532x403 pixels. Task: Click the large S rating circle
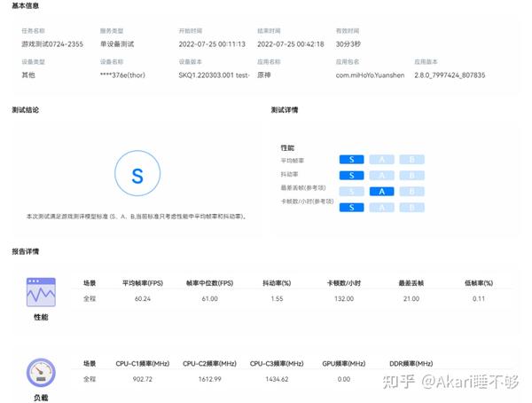(x=137, y=173)
